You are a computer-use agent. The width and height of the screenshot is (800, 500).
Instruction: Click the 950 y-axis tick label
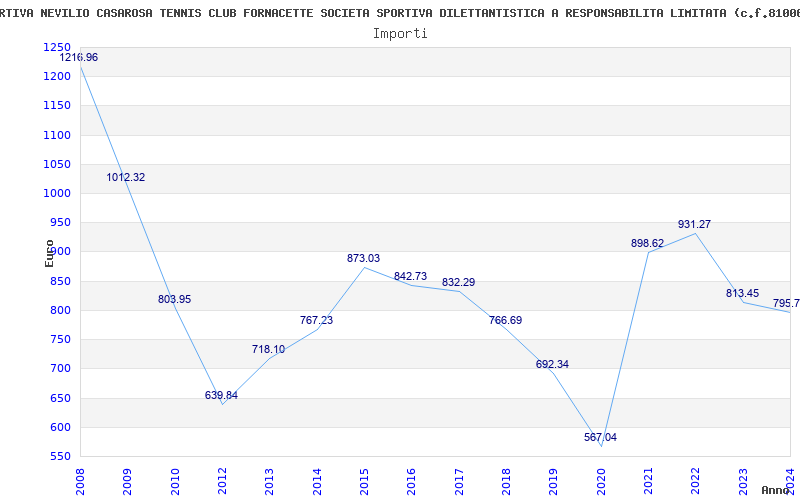coord(60,222)
